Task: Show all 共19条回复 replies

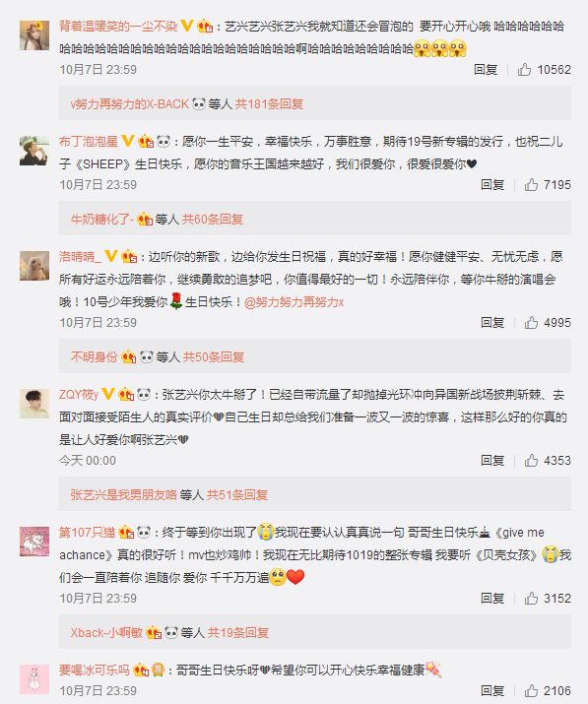Action: [x=238, y=632]
